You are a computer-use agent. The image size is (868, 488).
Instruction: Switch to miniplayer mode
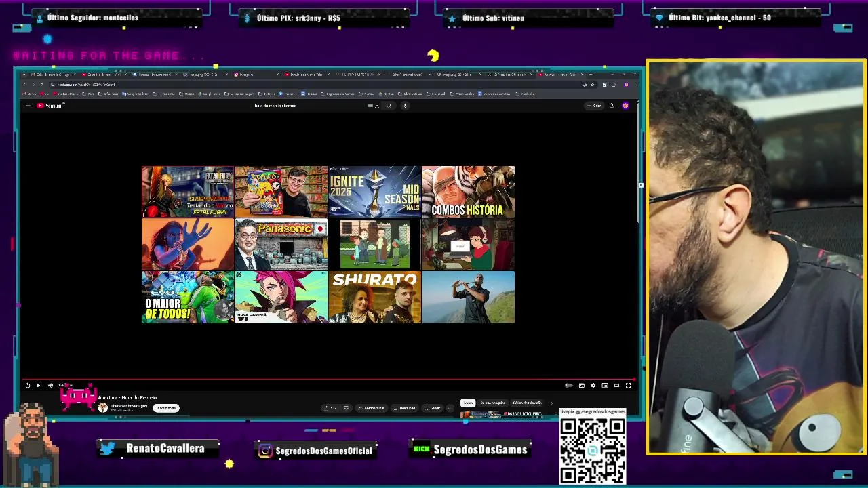pyautogui.click(x=605, y=385)
